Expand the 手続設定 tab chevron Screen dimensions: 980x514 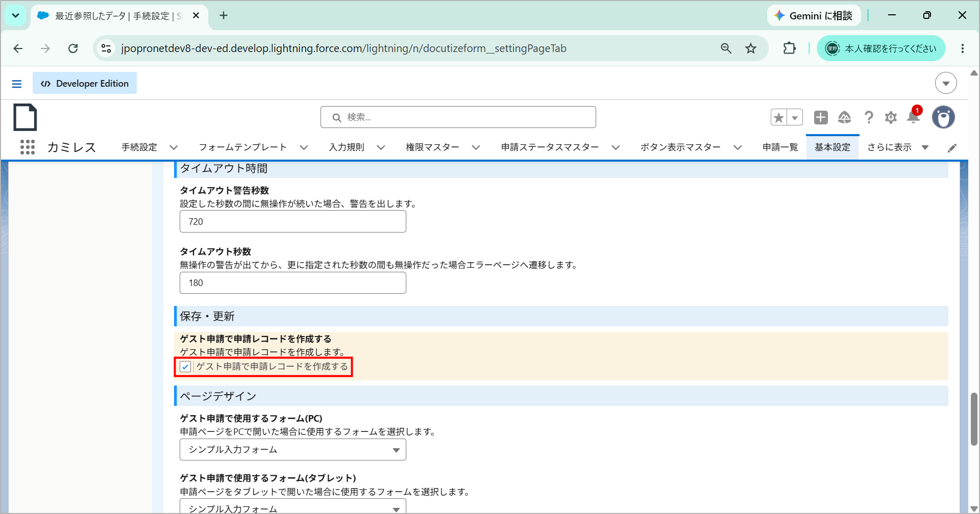coord(174,147)
